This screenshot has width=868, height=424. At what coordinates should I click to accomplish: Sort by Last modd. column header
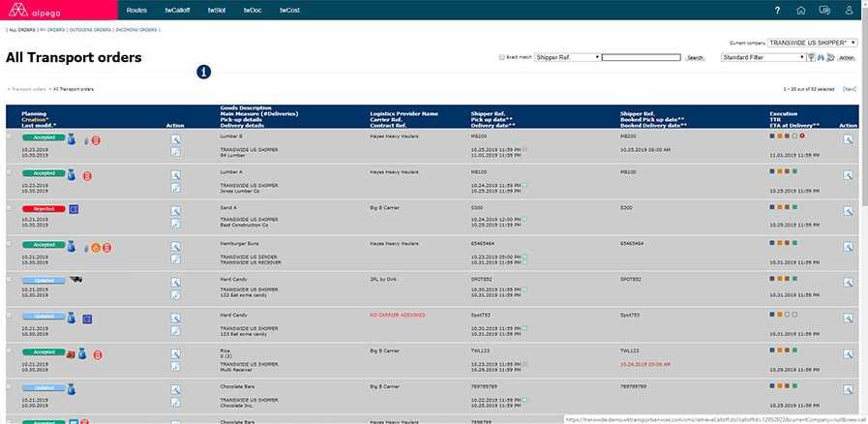[x=39, y=126]
